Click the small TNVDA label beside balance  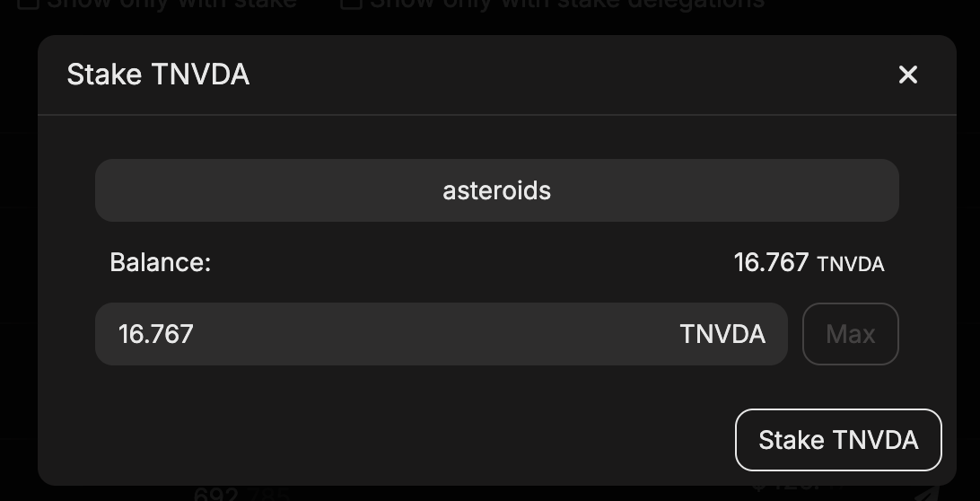pos(850,264)
